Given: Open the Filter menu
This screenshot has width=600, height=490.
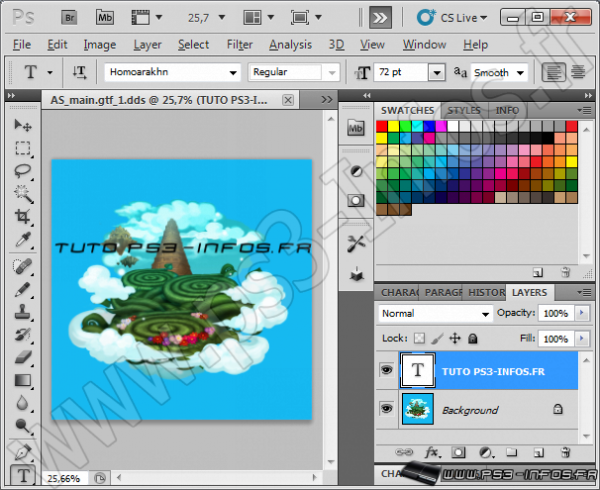Looking at the screenshot, I should point(240,45).
